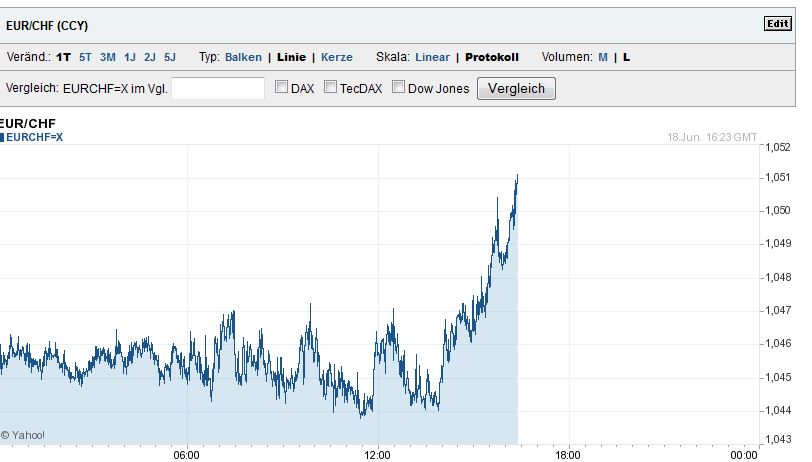Click the 1,043 axis label
Screen dimensions: 812x462
(778, 439)
